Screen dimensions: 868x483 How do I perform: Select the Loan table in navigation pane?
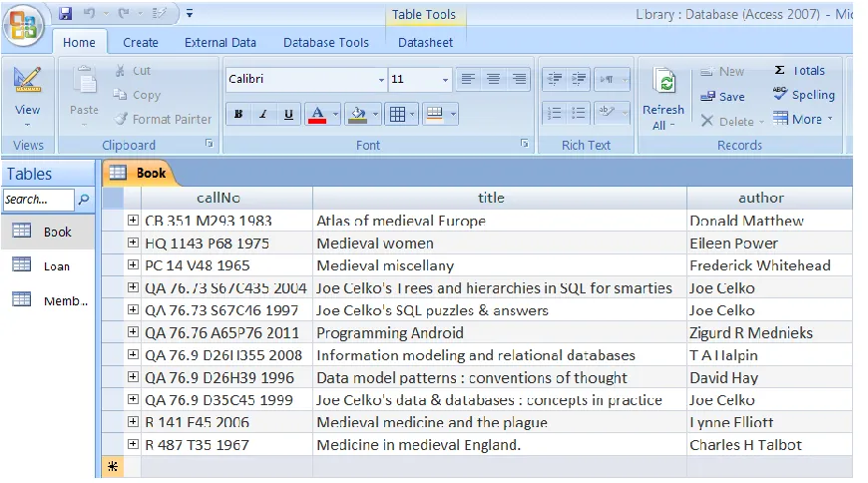point(48,265)
